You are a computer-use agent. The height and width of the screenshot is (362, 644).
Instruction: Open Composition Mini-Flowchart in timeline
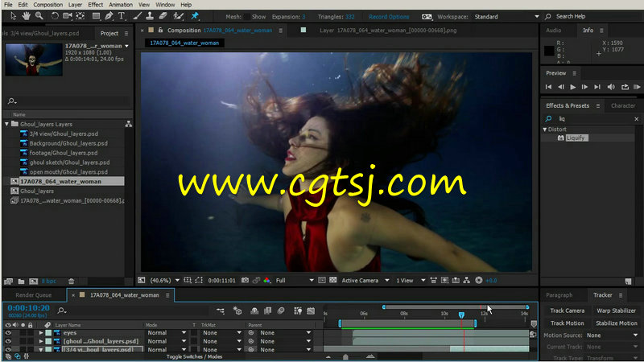pyautogui.click(x=221, y=311)
